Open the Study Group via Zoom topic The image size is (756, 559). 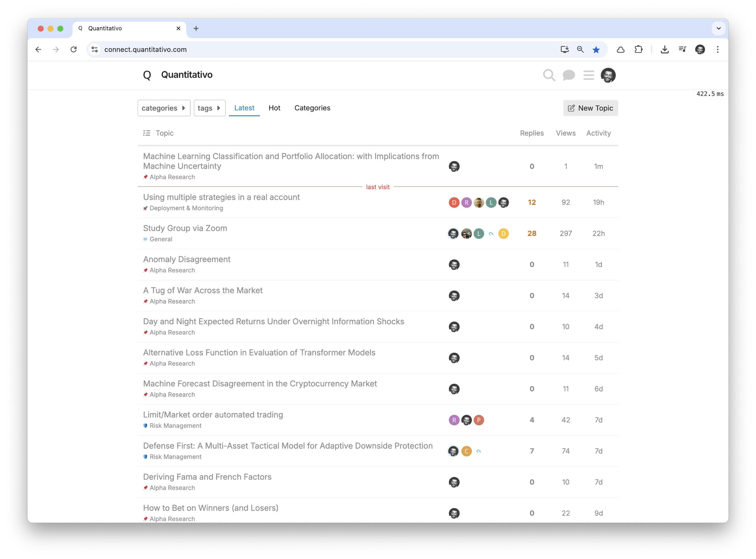pyautogui.click(x=185, y=228)
